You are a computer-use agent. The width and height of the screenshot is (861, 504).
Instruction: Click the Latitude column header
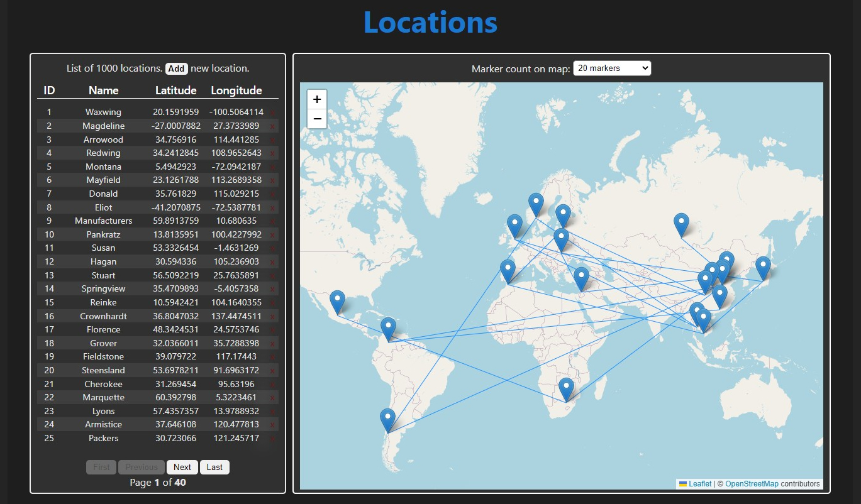tap(175, 90)
